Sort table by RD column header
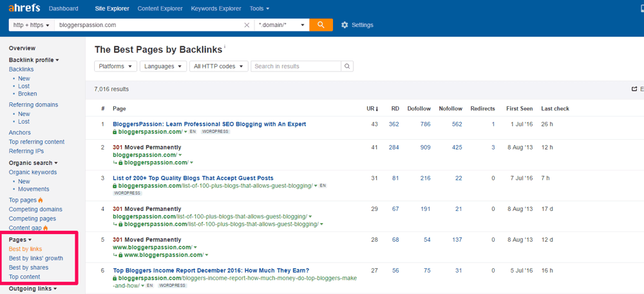644x294 pixels. click(395, 108)
